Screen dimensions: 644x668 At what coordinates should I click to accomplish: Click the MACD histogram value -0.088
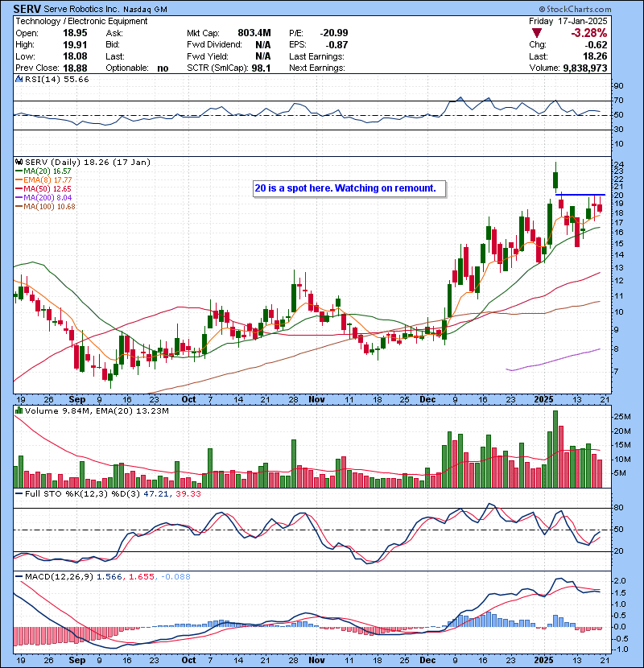click(x=175, y=577)
